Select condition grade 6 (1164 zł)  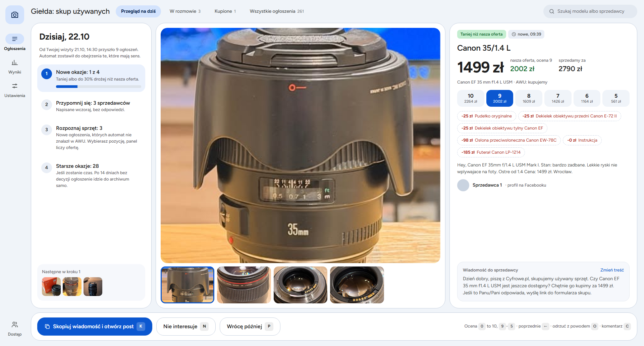pyautogui.click(x=587, y=98)
